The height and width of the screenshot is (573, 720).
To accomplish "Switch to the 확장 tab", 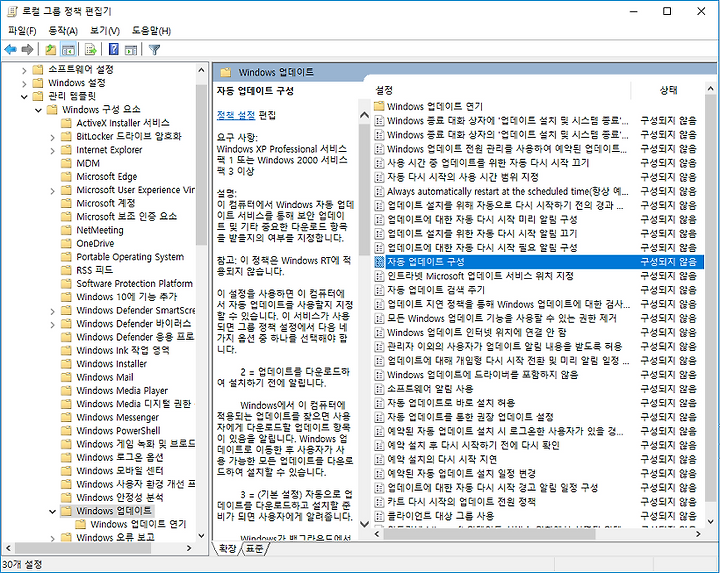I will (227, 548).
